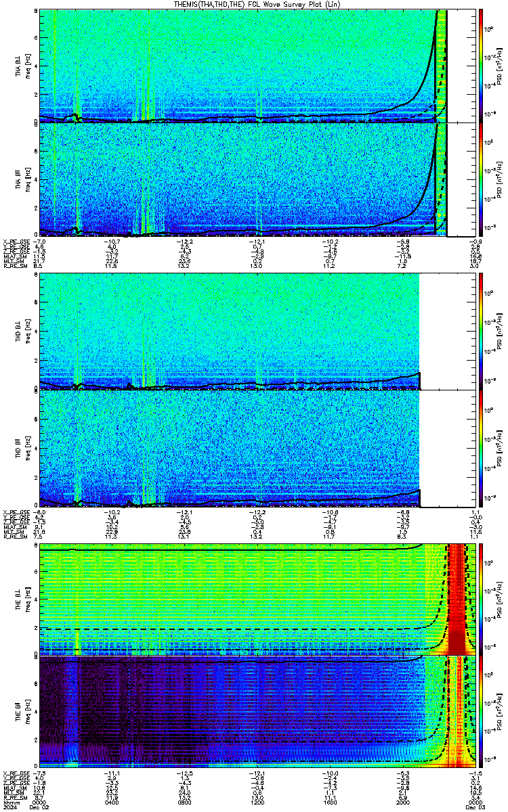Image resolution: width=508 pixels, height=812 pixels.
Task: Click the "THA B∥ freq [Hz]" axis label
Action: (x=22, y=179)
